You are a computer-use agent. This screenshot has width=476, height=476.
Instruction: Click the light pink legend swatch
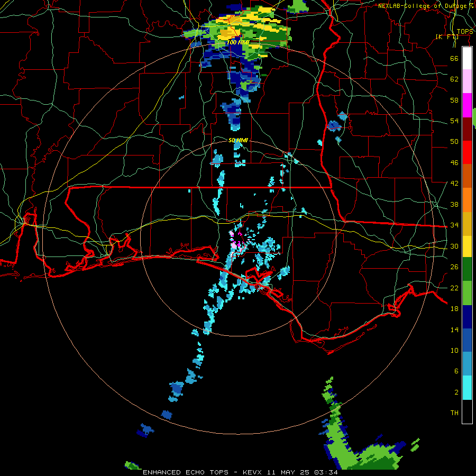(467, 81)
